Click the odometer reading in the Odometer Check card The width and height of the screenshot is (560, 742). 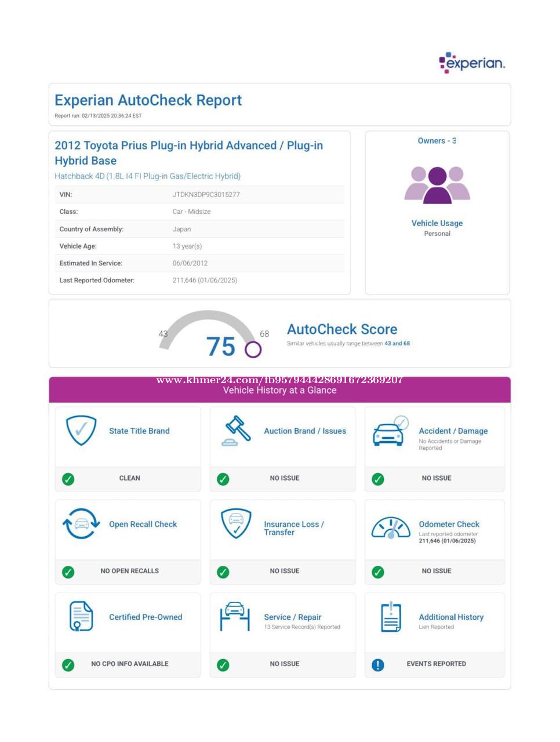tap(447, 541)
